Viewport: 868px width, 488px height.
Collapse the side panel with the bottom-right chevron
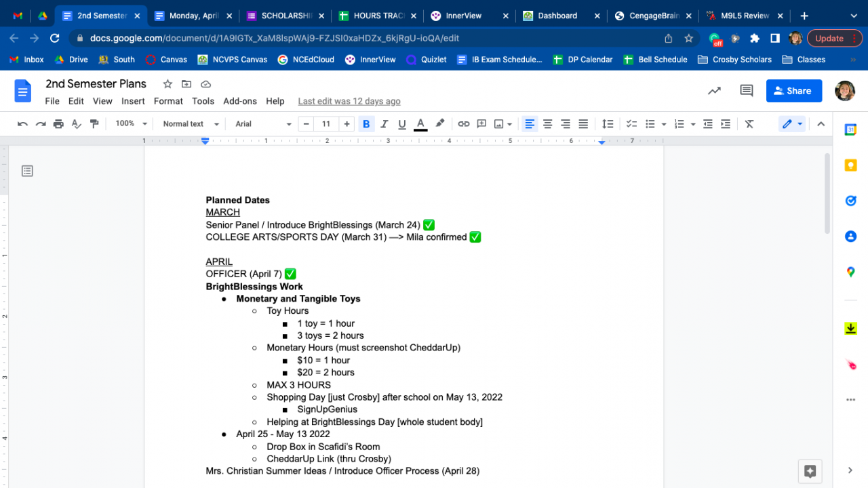click(850, 470)
